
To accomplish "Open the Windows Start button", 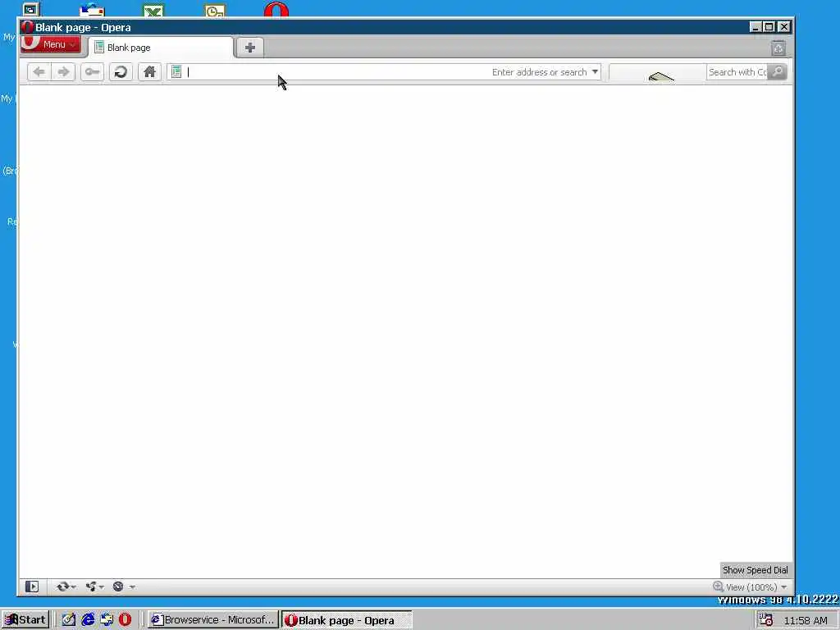I will [x=25, y=620].
